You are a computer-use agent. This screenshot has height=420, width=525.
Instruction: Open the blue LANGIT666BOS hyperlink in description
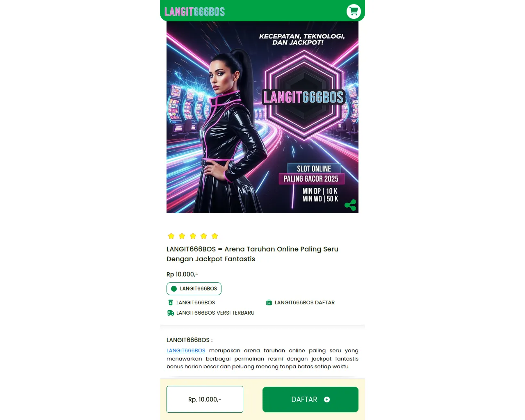pos(186,351)
